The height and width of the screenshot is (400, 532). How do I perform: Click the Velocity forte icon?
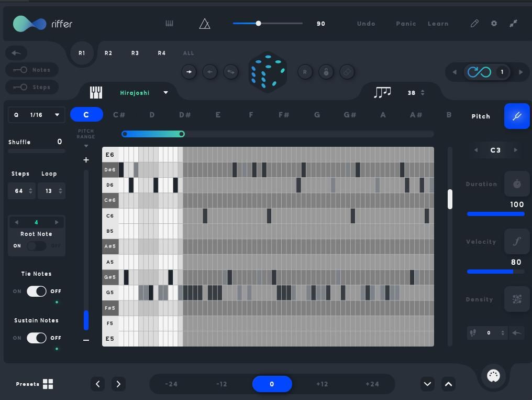tap(517, 242)
